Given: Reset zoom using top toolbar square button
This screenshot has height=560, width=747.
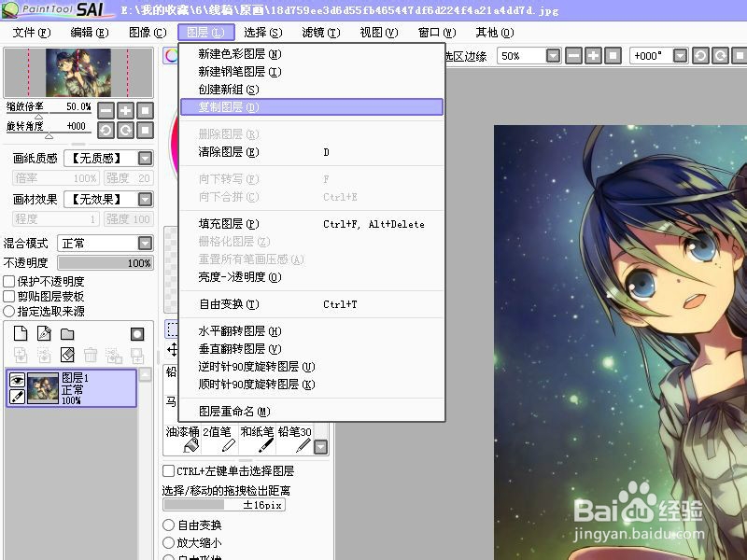Looking at the screenshot, I should click(613, 56).
